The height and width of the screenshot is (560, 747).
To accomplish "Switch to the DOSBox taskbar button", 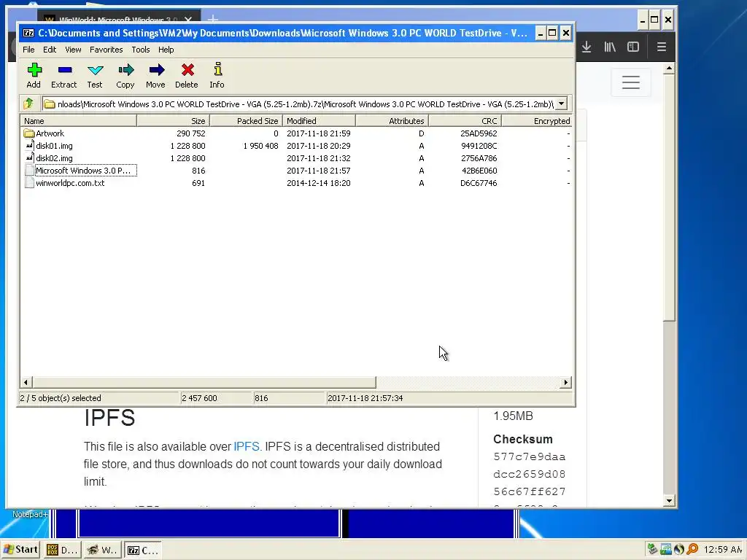I will point(62,550).
